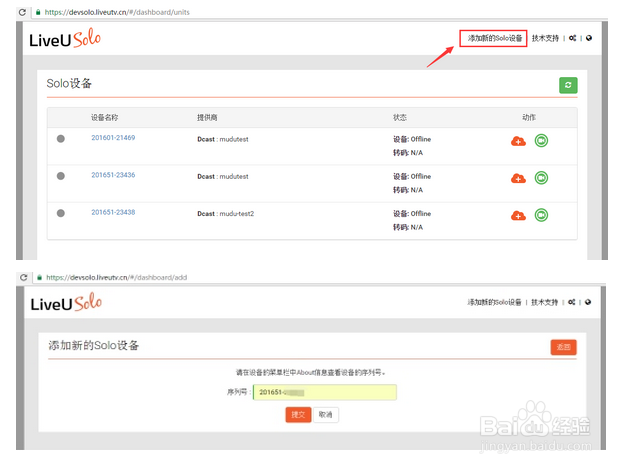The width and height of the screenshot is (626, 468).
Task: Click the 动作 column header
Action: coord(529,117)
